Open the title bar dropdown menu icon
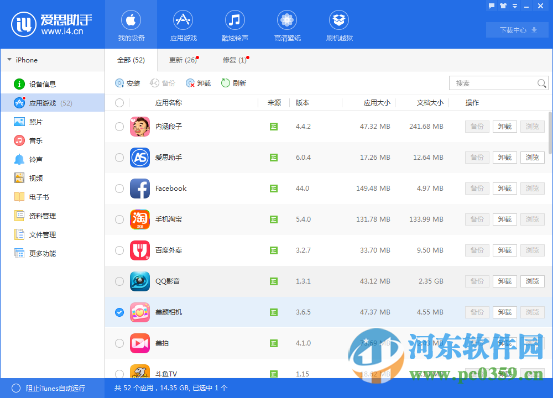 pyautogui.click(x=515, y=6)
